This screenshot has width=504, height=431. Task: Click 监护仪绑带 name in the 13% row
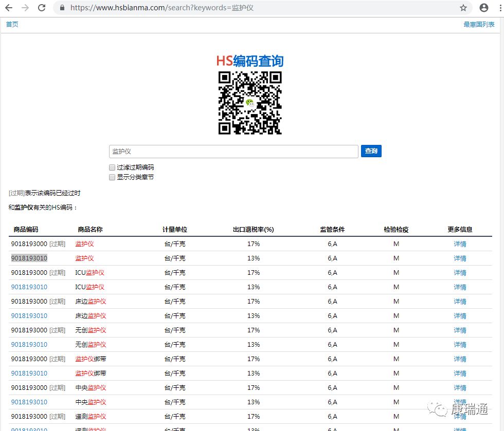[x=91, y=373]
